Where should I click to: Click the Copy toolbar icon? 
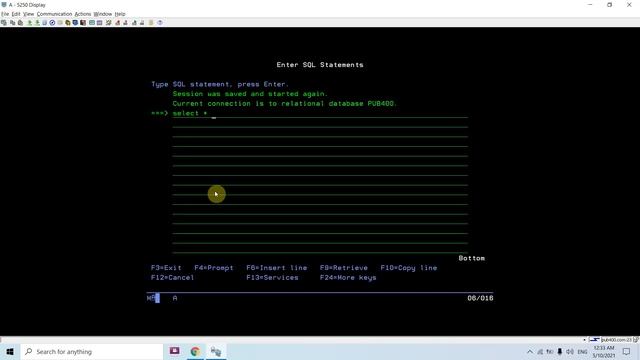pyautogui.click(x=12, y=22)
